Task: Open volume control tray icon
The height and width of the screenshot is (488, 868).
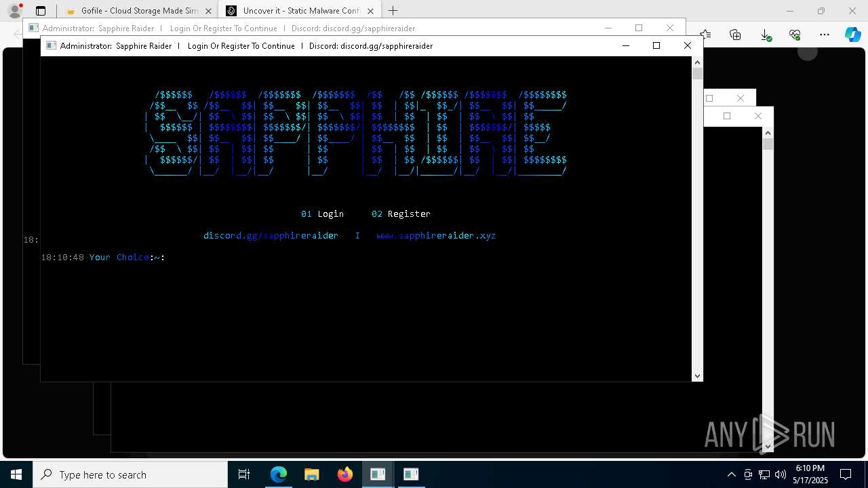Action: [x=780, y=474]
